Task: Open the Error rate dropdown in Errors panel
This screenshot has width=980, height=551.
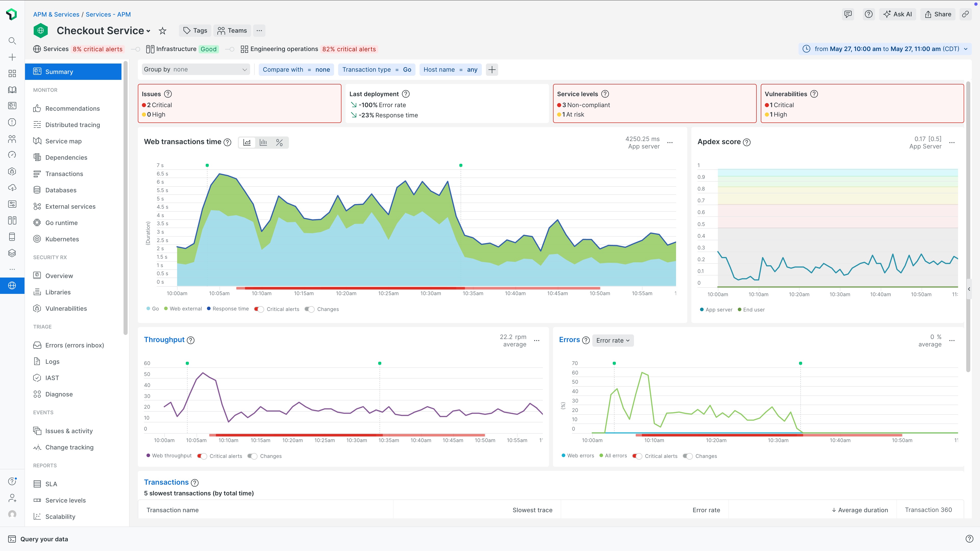Action: tap(612, 340)
